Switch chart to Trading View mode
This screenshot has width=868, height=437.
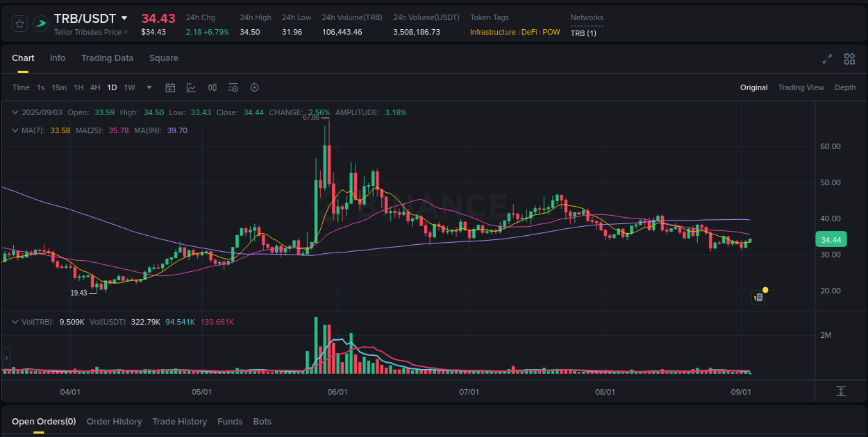pos(801,87)
